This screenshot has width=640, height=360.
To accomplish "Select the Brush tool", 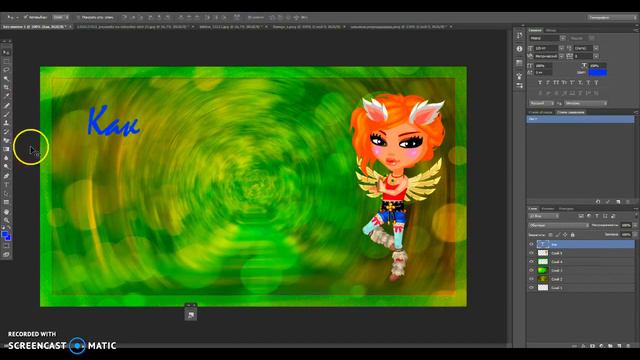I will pyautogui.click(x=6, y=114).
